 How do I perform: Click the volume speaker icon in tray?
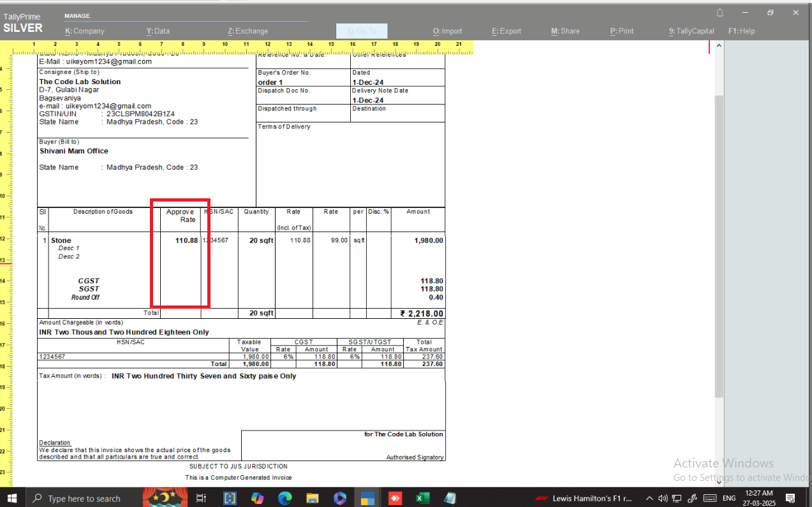663,498
